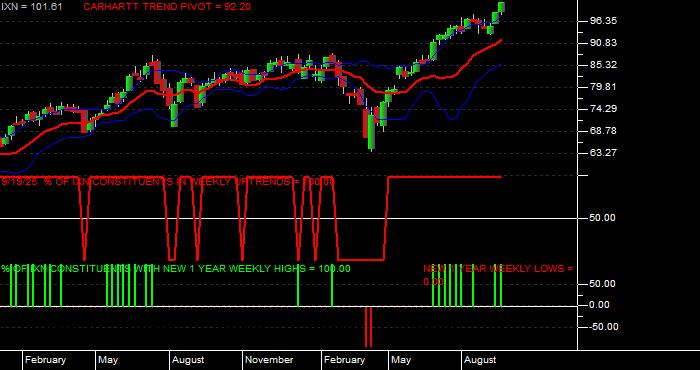The width and height of the screenshot is (700, 370).
Task: Select the weekly uptrends percentage label
Action: tap(167, 182)
